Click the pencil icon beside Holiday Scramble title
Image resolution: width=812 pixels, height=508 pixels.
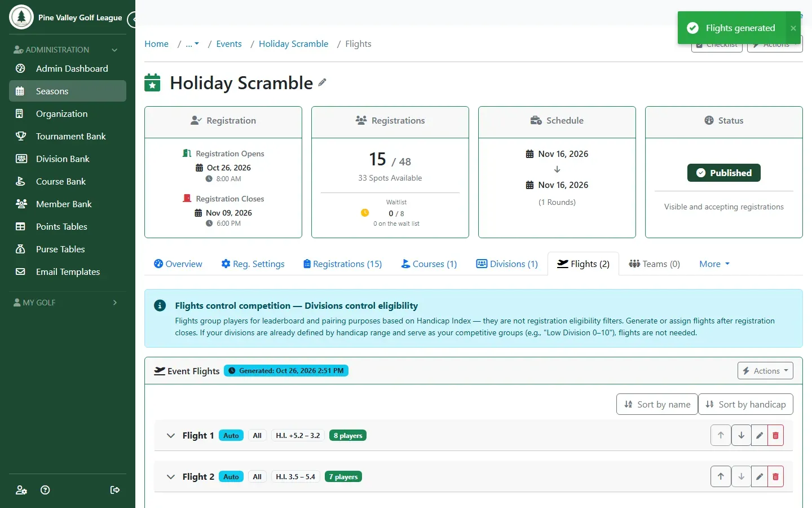click(322, 82)
